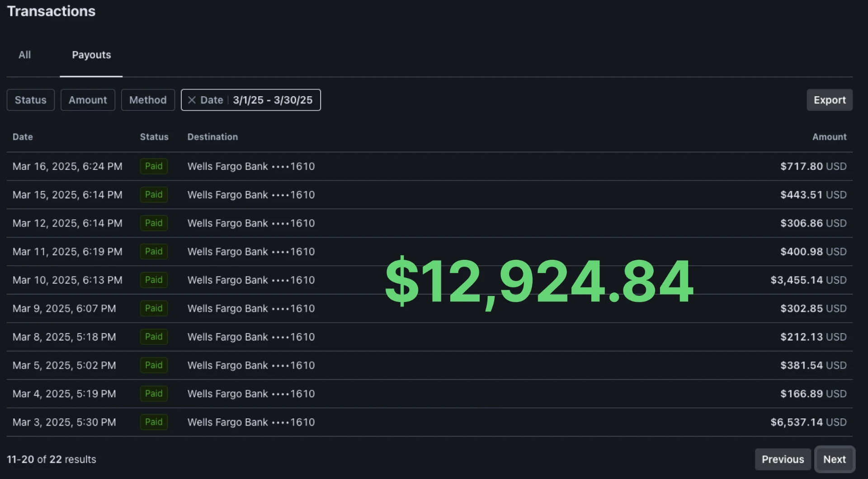The height and width of the screenshot is (479, 868).
Task: Click the $6,537.14 USD amount
Action: [x=808, y=422]
